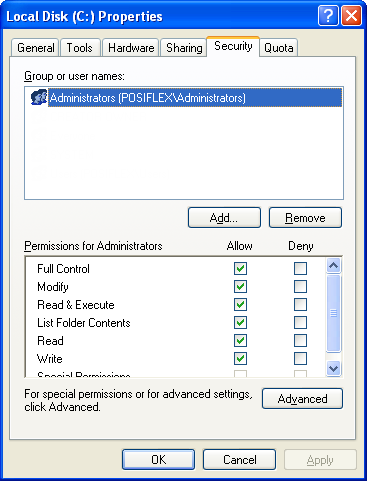Open Advanced permission settings

point(302,398)
